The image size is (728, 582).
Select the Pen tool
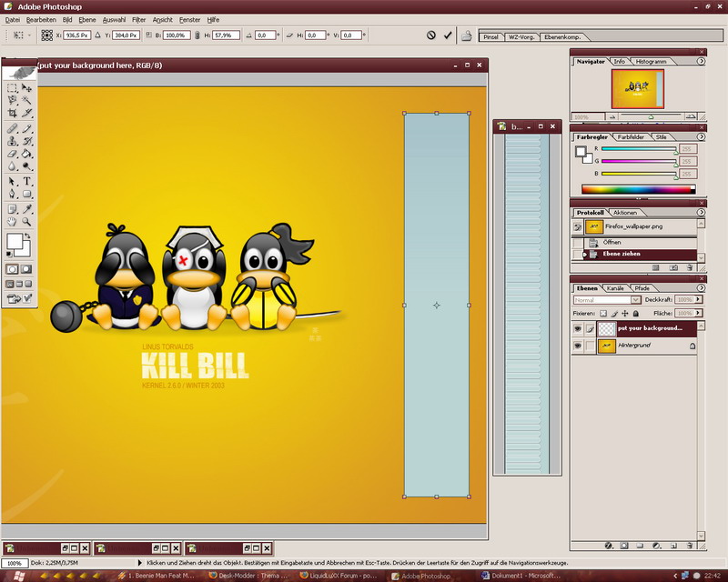tap(13, 194)
